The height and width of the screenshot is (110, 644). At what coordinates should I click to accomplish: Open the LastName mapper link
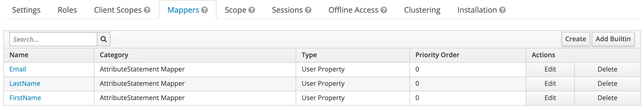pos(25,84)
